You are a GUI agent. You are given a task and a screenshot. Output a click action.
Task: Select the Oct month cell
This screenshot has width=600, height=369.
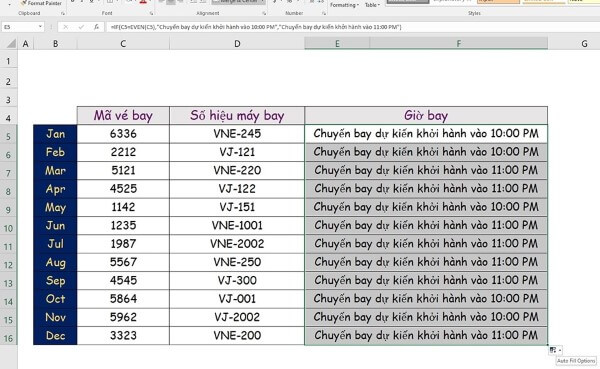(55, 299)
